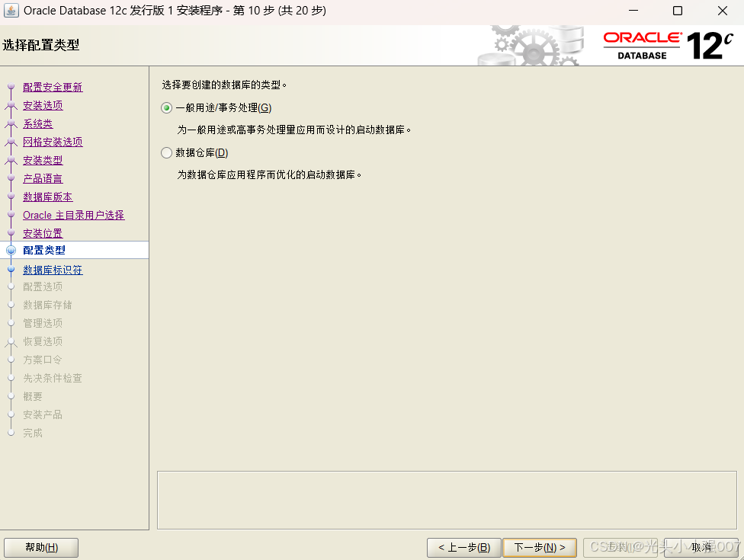Click the active step marker beside 配置类型

[11, 249]
